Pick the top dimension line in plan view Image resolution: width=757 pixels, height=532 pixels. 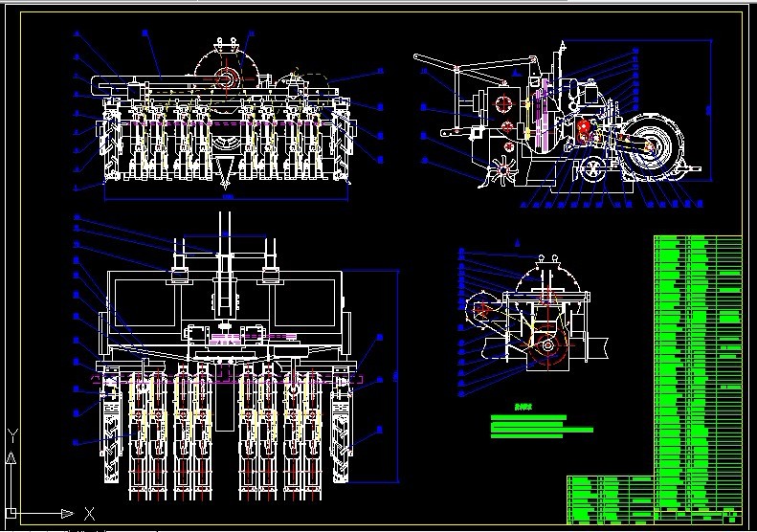tap(225, 235)
